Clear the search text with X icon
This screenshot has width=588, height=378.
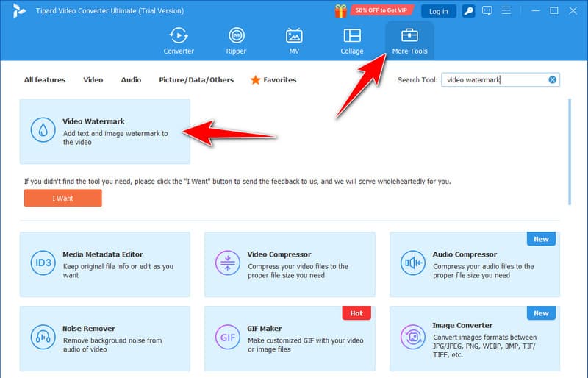(552, 79)
